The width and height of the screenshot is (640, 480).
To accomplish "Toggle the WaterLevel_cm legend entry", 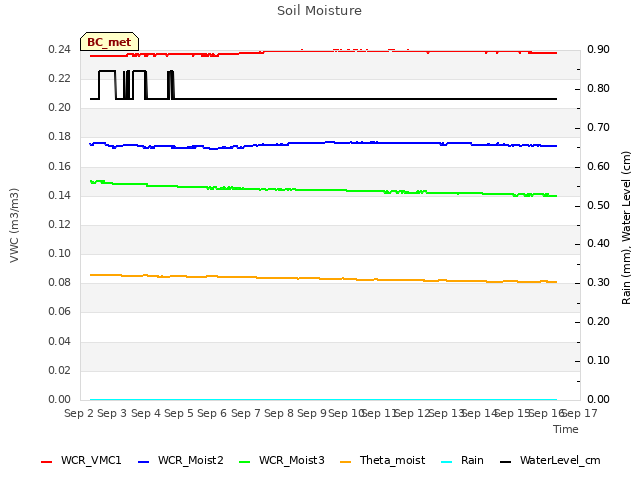I will pos(550,460).
